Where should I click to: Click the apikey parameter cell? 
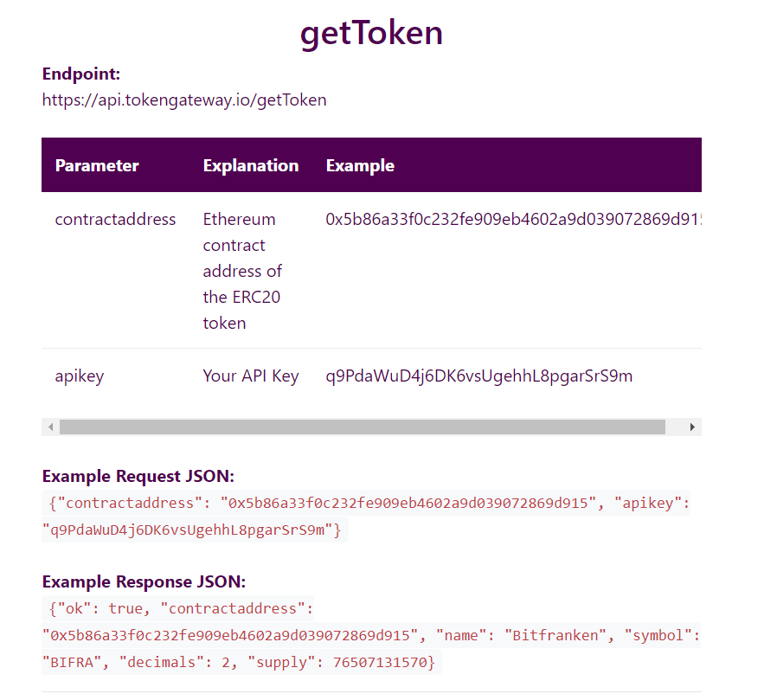pos(80,376)
